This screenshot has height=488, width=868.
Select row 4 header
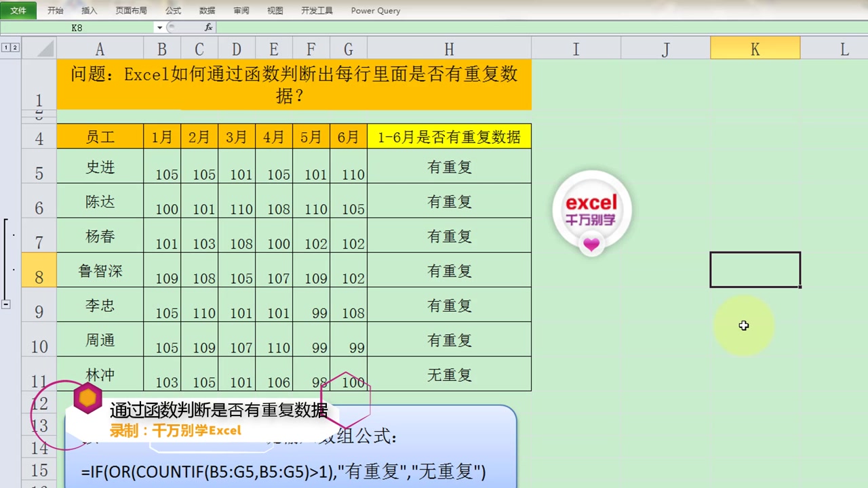tap(39, 136)
